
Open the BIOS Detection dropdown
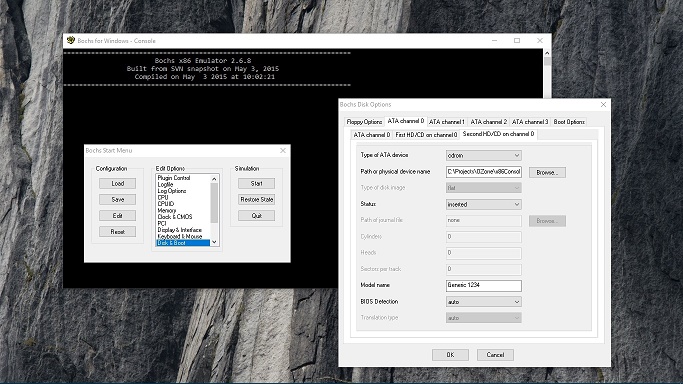pos(484,302)
